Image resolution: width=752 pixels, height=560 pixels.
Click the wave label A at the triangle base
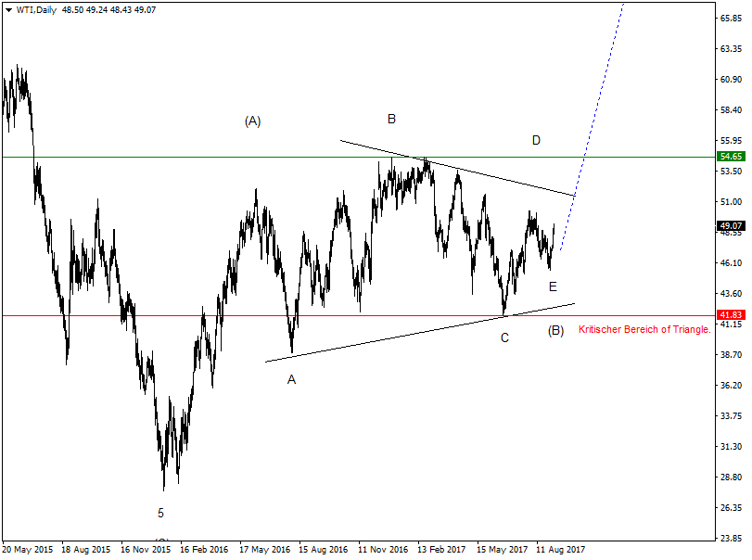click(x=290, y=377)
